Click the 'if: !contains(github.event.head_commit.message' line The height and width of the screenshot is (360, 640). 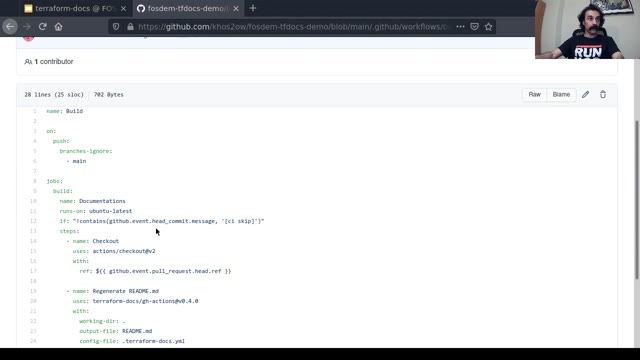[162, 221]
